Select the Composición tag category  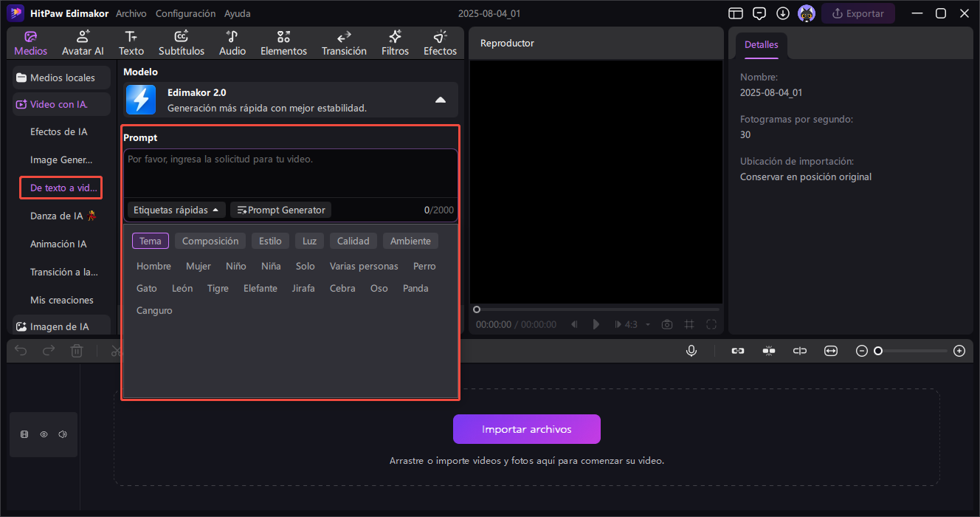point(210,241)
